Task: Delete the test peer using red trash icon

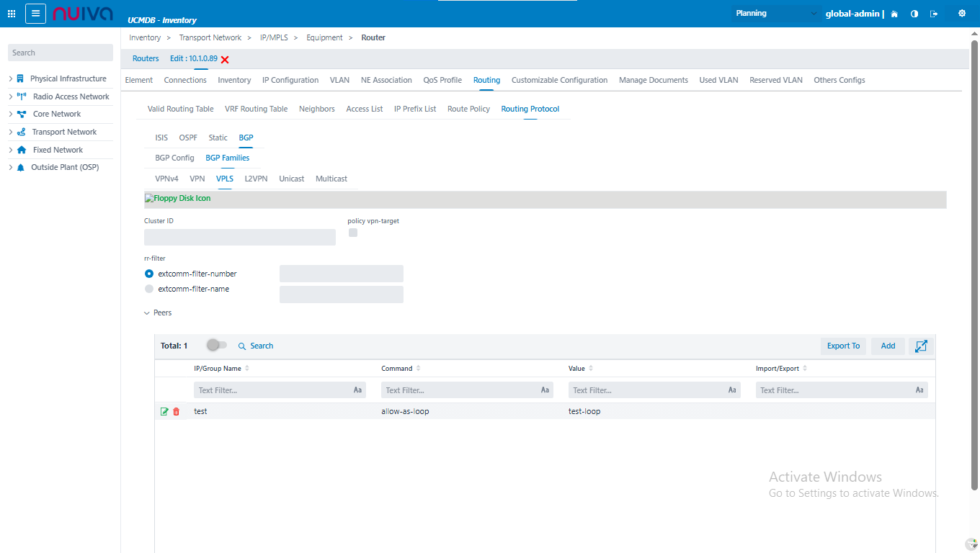Action: 177,411
